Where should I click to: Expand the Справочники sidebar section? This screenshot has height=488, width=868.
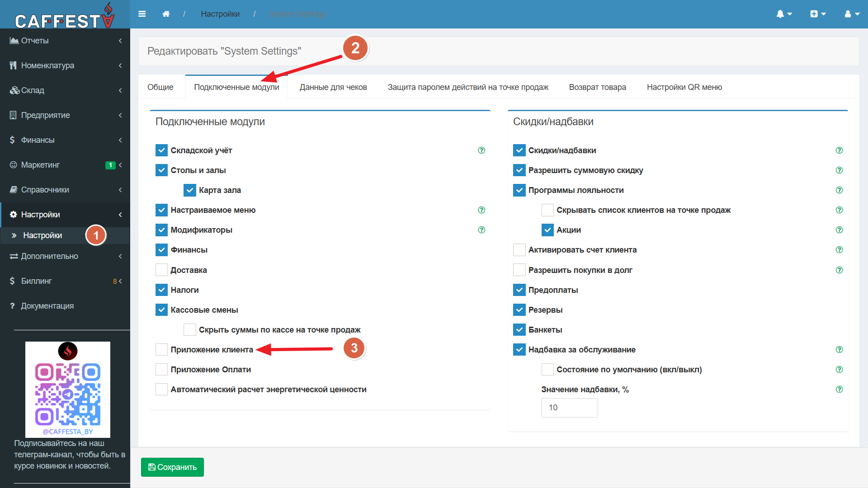[65, 190]
